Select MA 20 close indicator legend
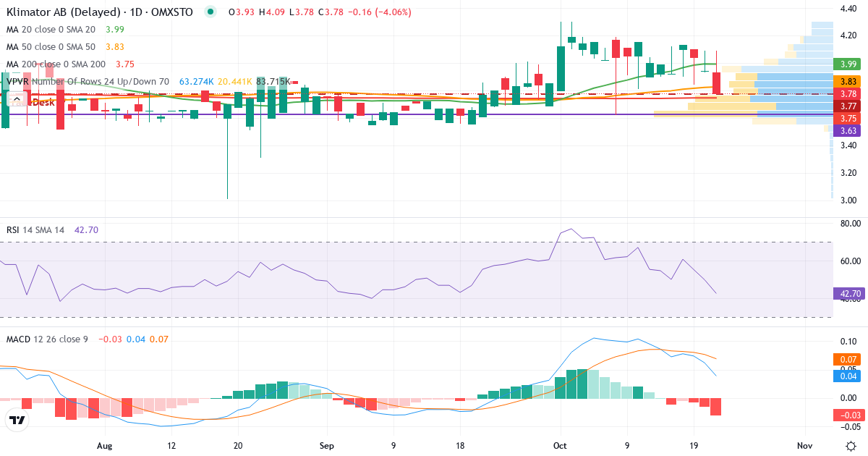Screen dimensions: 868x456 pos(50,29)
